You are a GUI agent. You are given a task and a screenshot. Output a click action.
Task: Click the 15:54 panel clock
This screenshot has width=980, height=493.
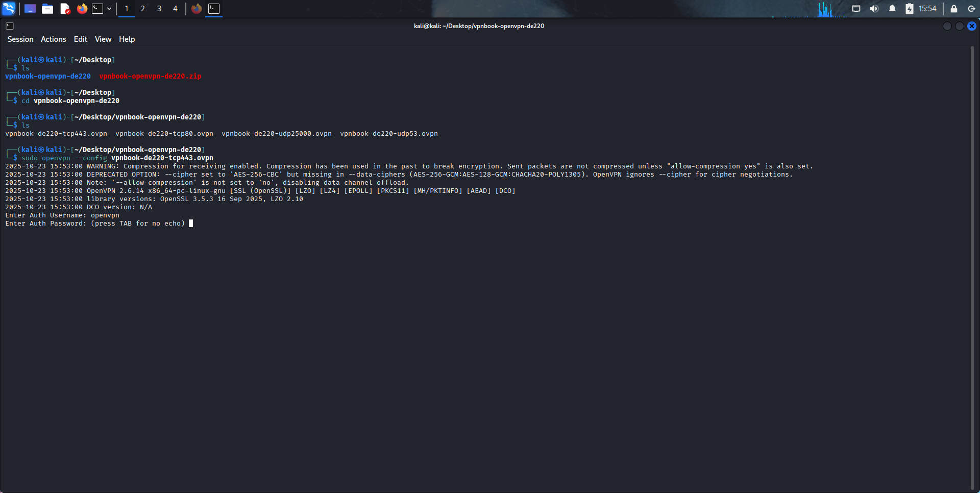(927, 9)
